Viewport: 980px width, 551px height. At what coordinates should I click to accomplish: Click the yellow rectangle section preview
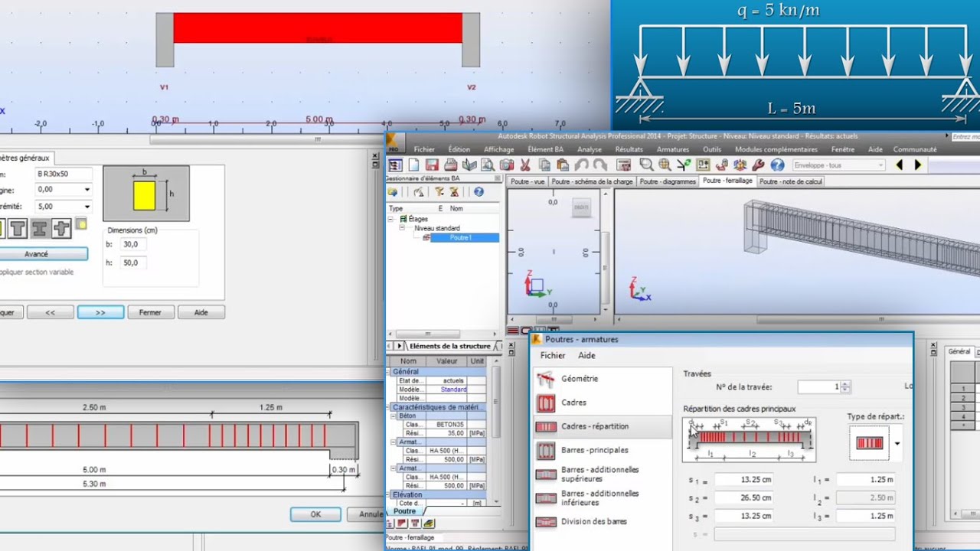[144, 195]
